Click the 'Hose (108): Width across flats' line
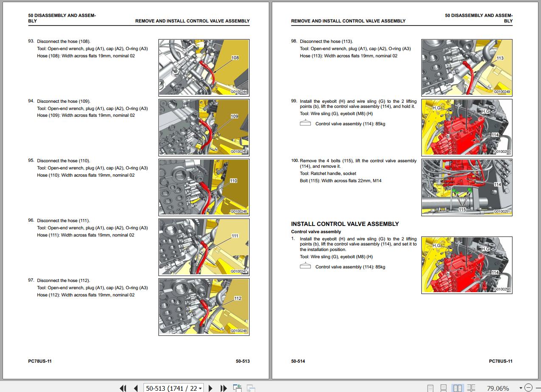 [86, 56]
